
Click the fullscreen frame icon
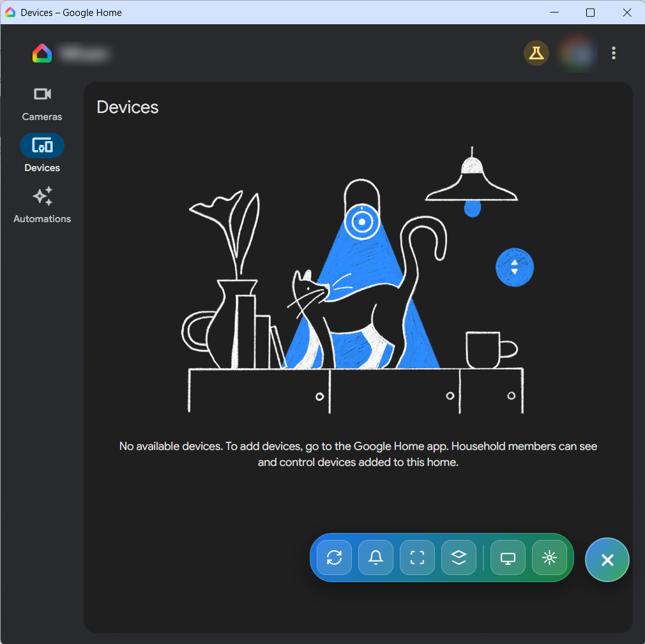[417, 557]
